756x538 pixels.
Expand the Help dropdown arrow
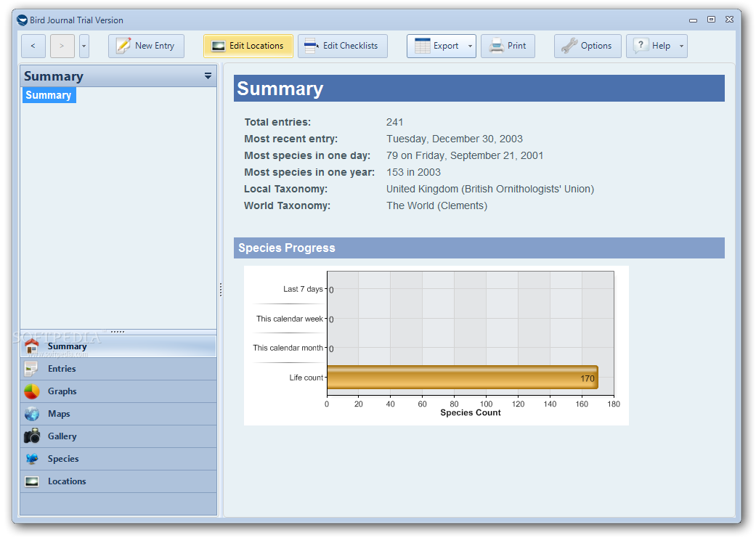[681, 46]
